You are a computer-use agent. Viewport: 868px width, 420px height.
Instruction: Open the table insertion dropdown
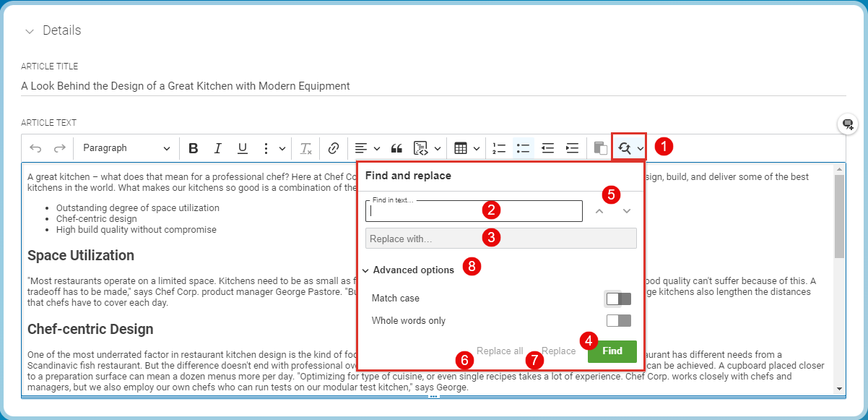[x=466, y=148]
